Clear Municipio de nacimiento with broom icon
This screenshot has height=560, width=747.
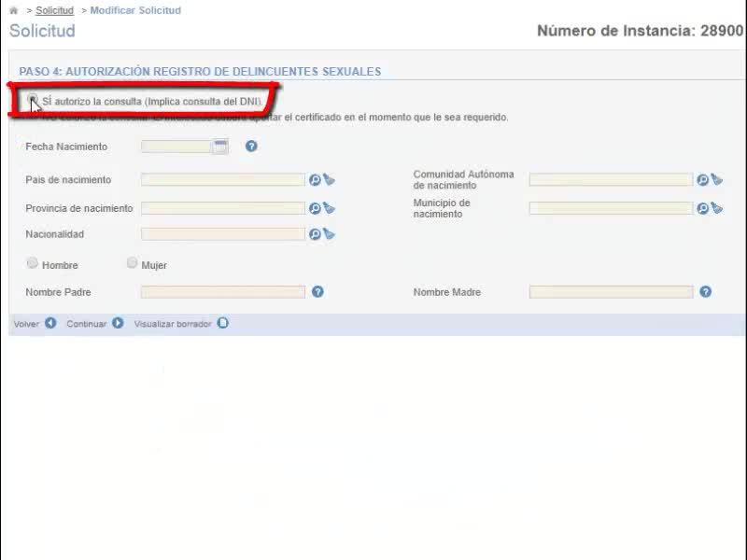point(717,208)
